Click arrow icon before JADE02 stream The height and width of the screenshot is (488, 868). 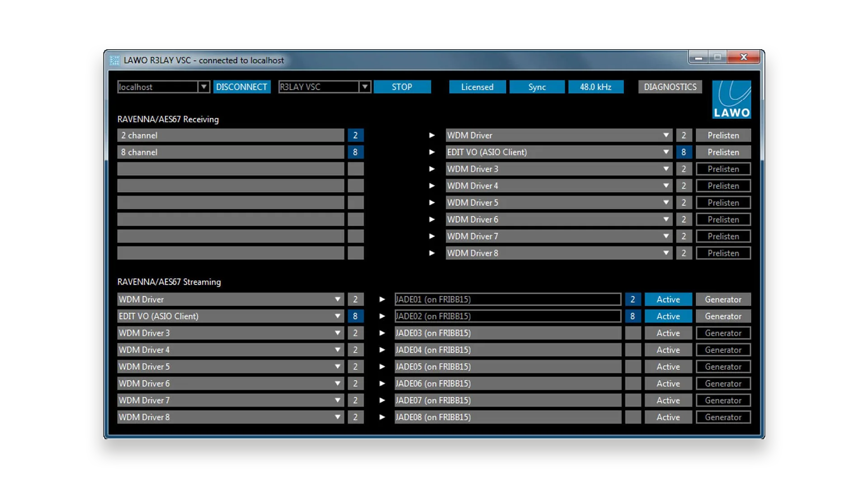pyautogui.click(x=382, y=316)
